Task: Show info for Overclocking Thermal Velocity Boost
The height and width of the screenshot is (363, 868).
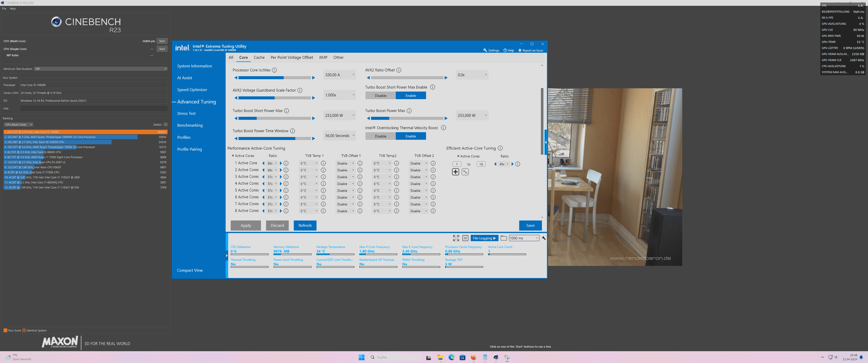Action: pyautogui.click(x=443, y=128)
